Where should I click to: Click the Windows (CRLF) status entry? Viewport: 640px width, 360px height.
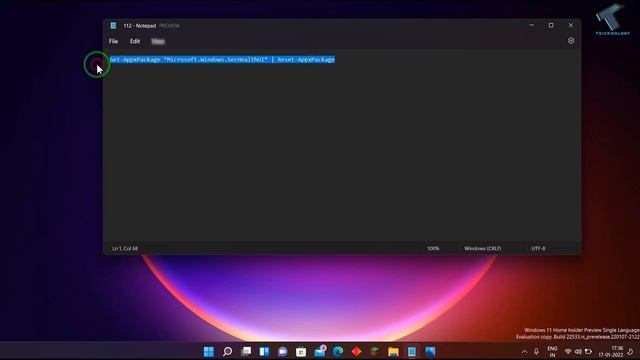pyautogui.click(x=482, y=248)
